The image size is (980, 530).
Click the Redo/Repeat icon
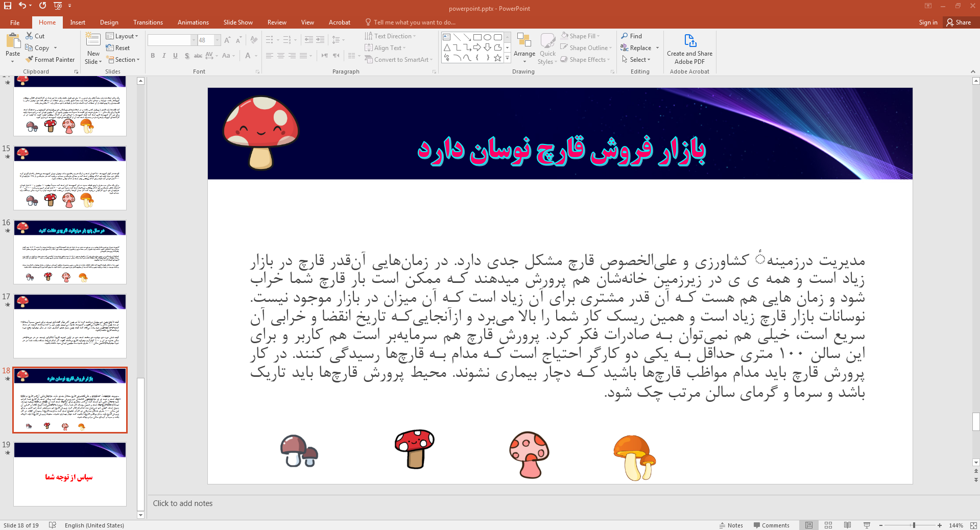point(42,6)
